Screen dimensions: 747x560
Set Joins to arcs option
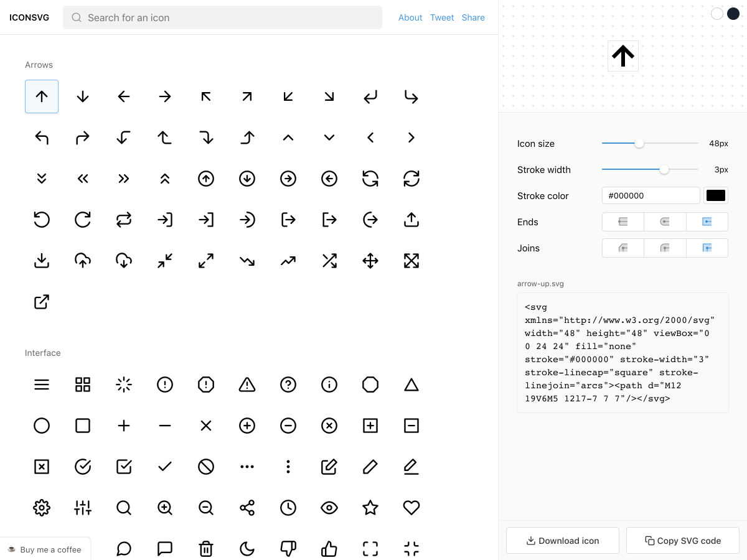(707, 248)
